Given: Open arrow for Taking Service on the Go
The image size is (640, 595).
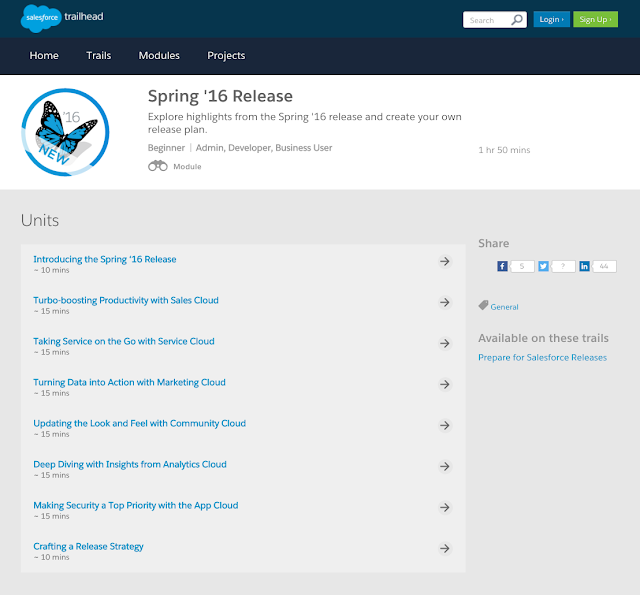Looking at the screenshot, I should pyautogui.click(x=445, y=344).
